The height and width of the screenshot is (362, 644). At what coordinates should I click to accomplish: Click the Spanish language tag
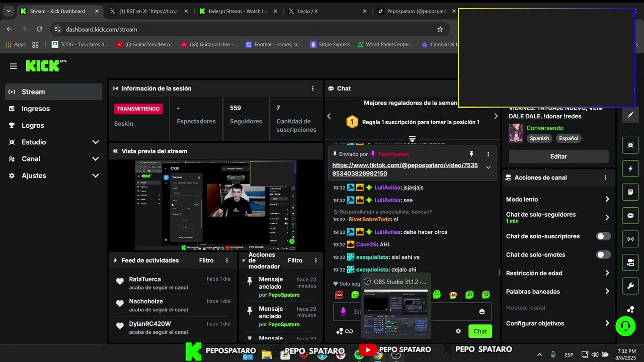coord(539,138)
